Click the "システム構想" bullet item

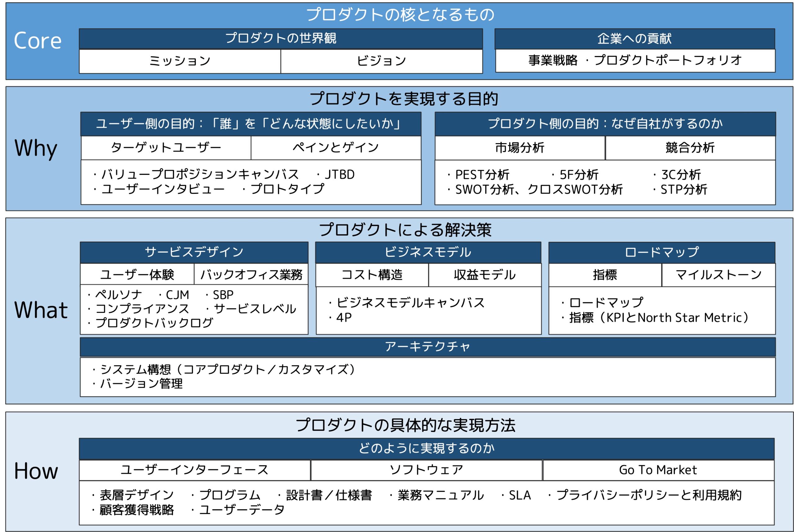coord(224,369)
